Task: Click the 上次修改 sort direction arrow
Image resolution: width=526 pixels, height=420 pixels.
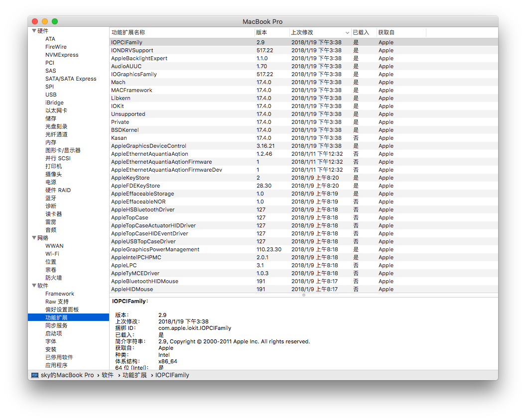Action: point(347,32)
